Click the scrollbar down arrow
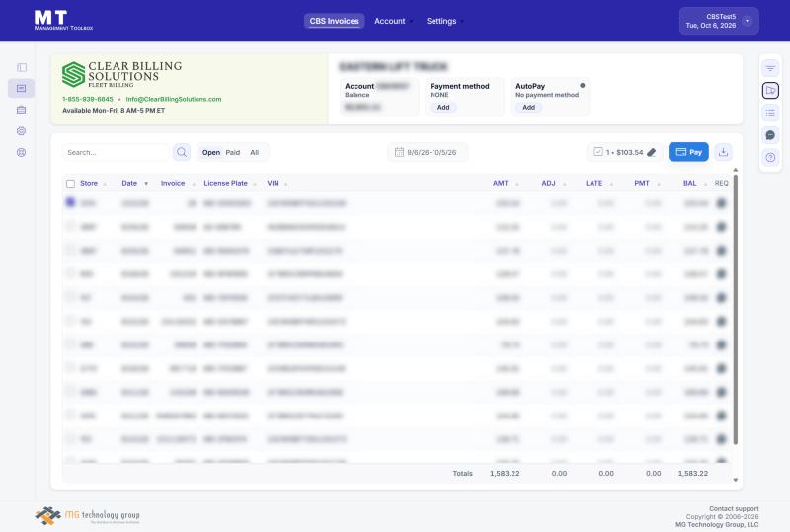Viewport: 790px width, 532px height. [735, 480]
